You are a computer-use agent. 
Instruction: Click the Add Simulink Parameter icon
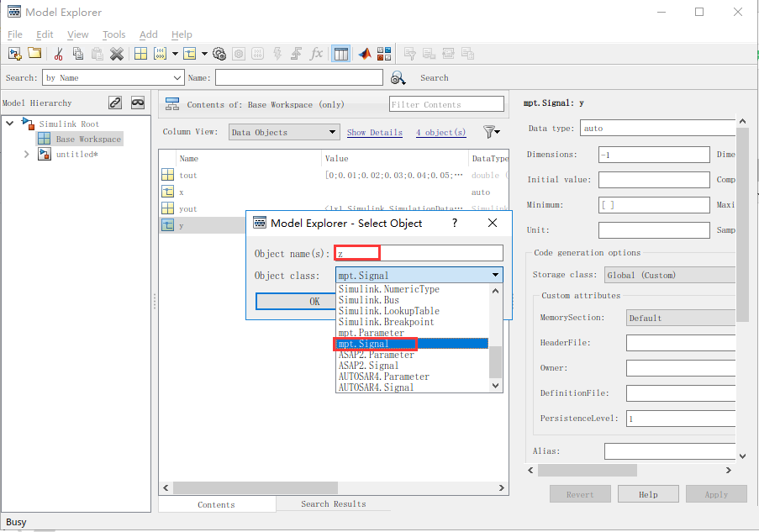point(161,54)
